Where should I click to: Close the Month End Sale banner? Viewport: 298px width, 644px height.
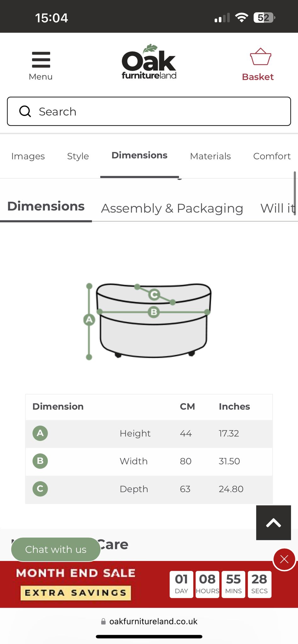284,559
